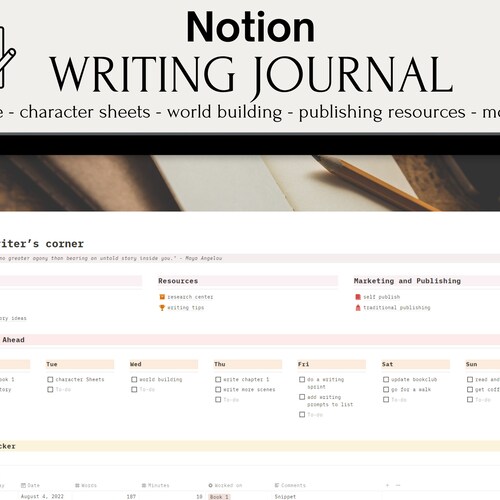500x500 pixels.
Task: Open the 'Date' column header menu
Action: 30,485
